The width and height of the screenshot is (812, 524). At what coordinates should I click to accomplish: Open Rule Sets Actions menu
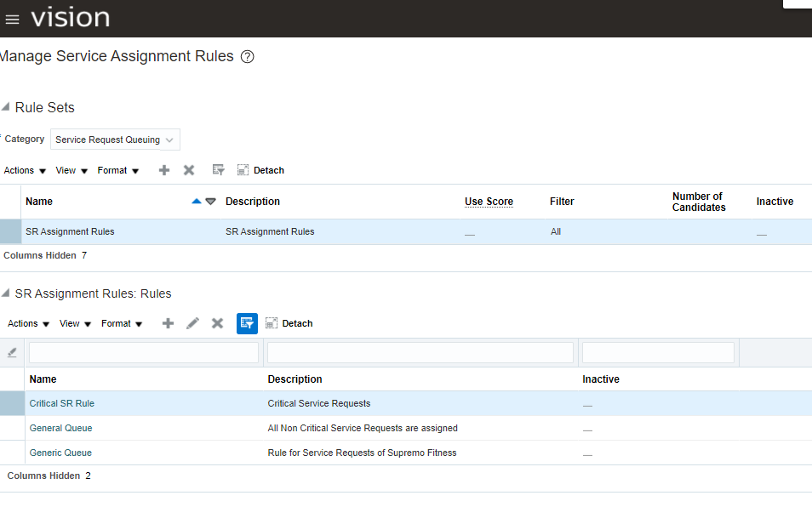pyautogui.click(x=25, y=170)
